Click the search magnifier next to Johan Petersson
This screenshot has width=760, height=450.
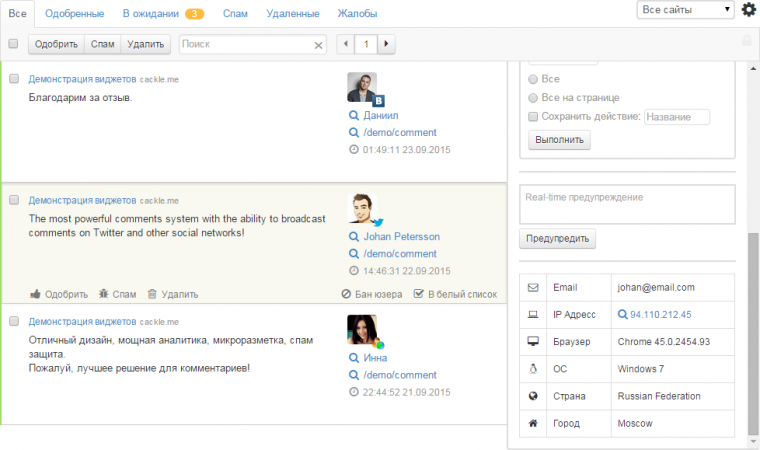(354, 237)
